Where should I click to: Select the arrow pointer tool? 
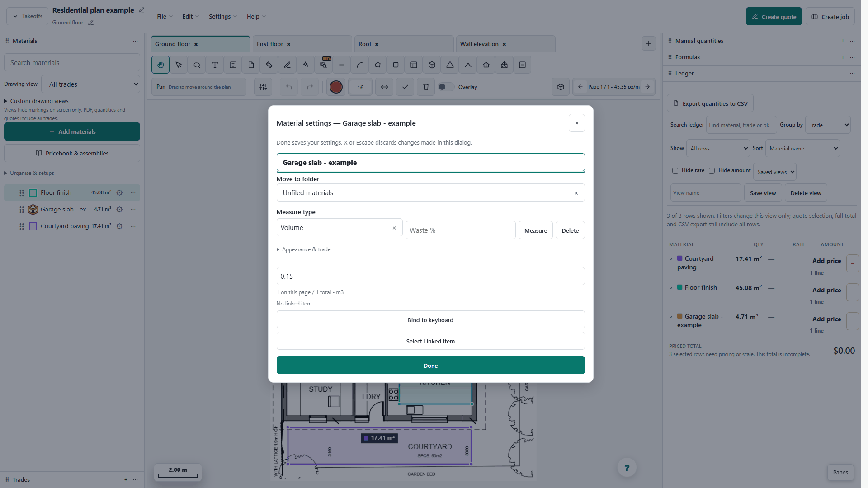(179, 65)
